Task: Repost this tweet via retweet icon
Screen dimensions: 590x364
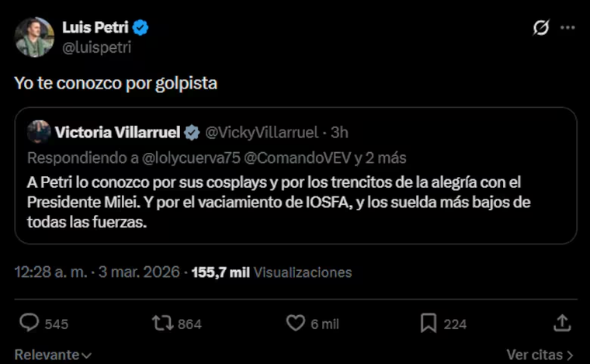Action: [x=163, y=323]
